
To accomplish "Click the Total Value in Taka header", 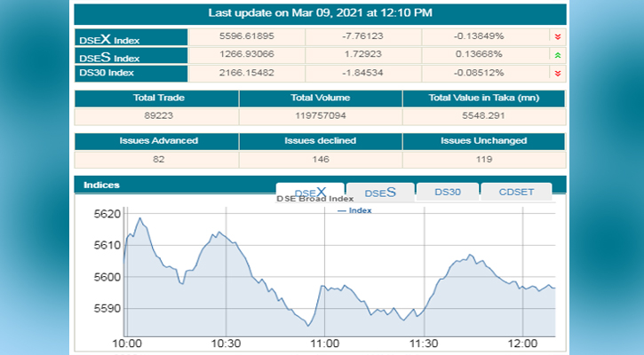I will [x=483, y=98].
